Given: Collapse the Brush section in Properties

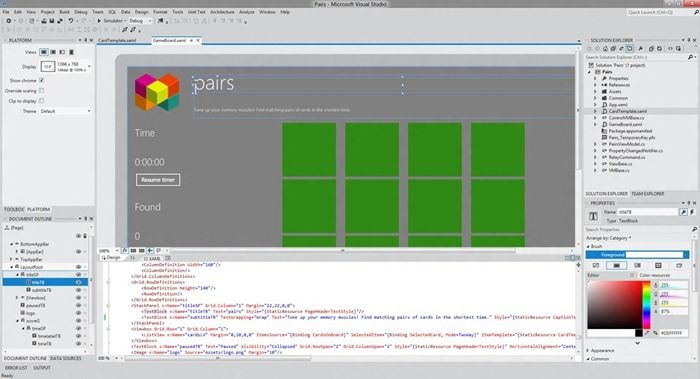Looking at the screenshot, I should coord(588,246).
